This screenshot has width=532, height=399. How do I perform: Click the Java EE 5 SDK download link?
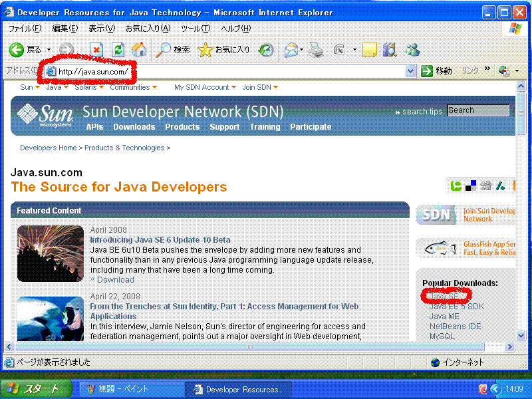click(457, 307)
